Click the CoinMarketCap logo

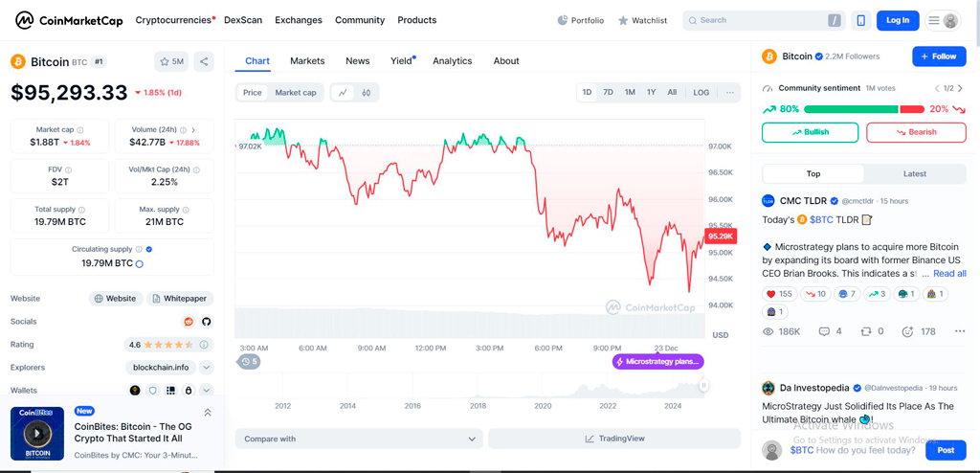[69, 21]
